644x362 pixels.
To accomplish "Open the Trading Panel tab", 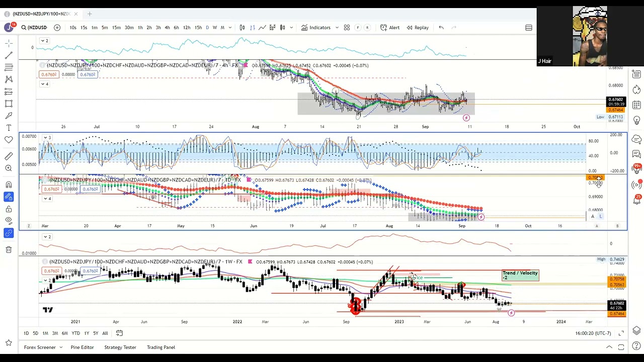I will click(161, 347).
